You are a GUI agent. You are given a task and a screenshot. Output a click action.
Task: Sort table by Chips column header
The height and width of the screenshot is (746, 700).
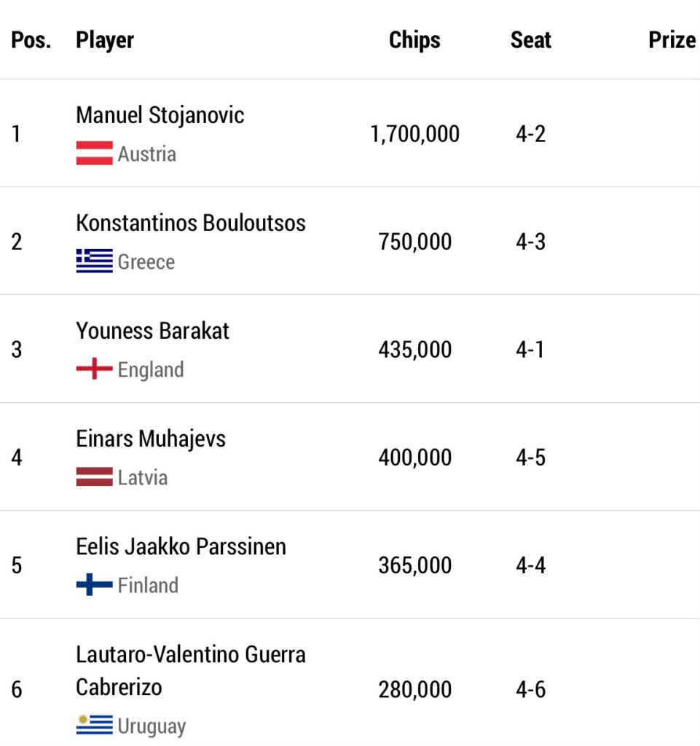pos(414,40)
